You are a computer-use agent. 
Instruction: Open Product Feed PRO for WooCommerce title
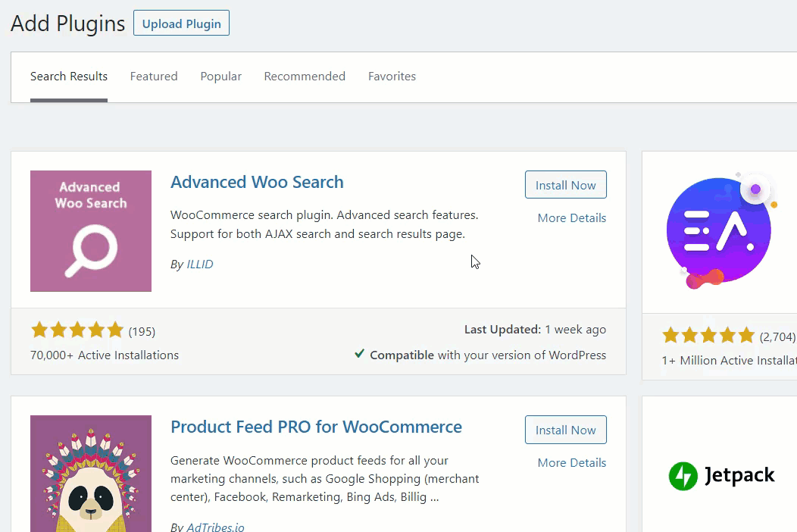tap(316, 427)
